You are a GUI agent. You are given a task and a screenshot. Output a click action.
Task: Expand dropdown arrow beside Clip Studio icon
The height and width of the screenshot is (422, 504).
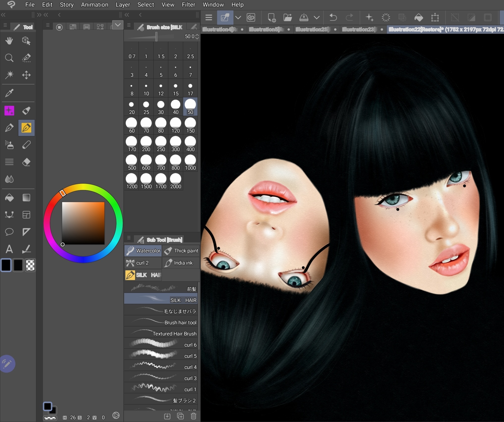(x=238, y=17)
